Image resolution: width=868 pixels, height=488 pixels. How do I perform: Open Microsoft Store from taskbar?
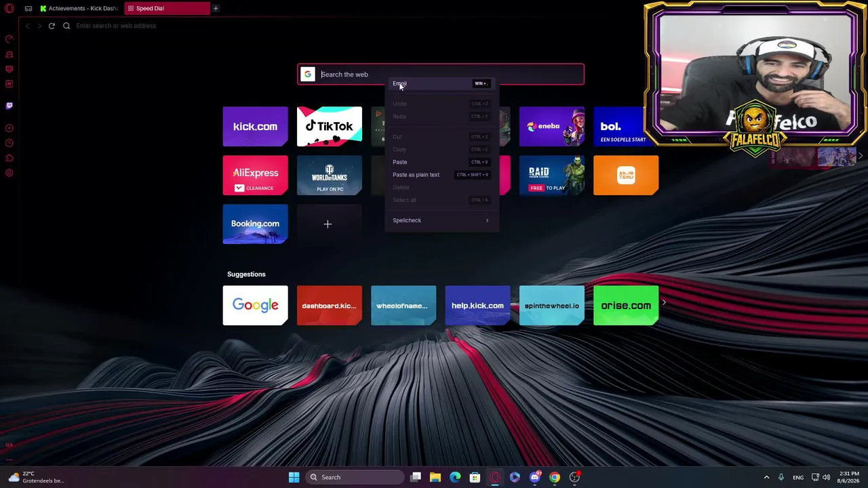point(475,477)
